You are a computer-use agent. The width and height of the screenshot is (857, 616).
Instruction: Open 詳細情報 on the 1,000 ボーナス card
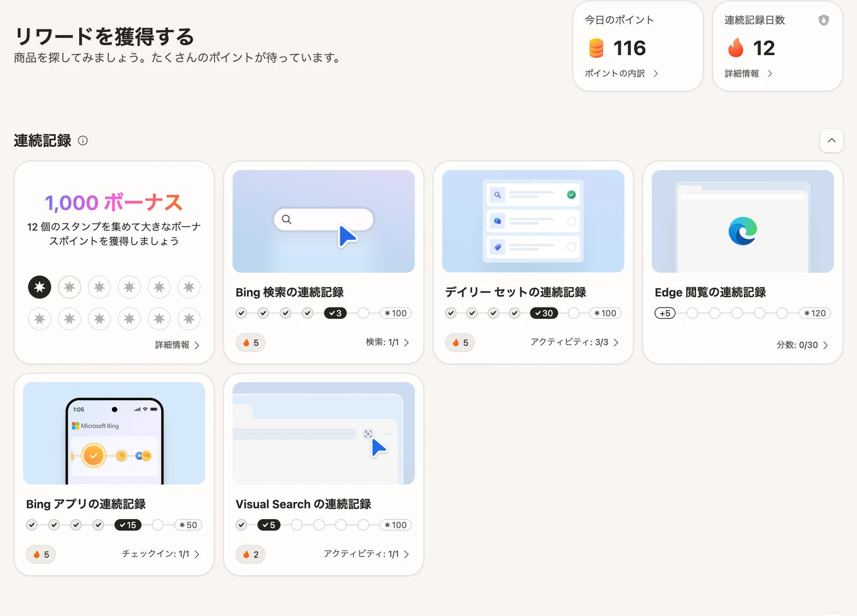177,345
